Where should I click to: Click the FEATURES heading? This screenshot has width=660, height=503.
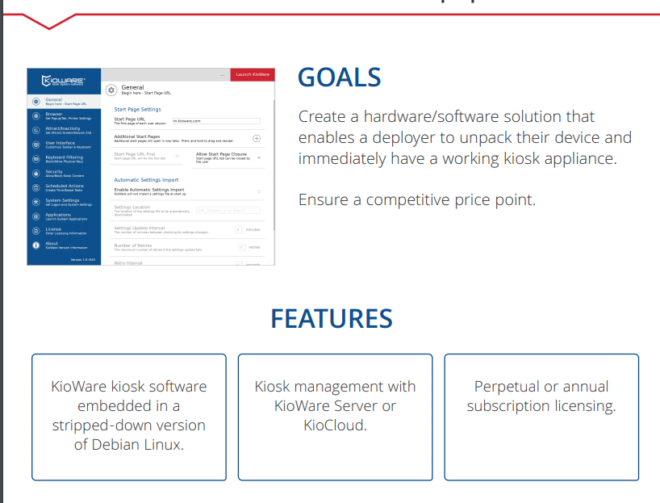point(332,319)
